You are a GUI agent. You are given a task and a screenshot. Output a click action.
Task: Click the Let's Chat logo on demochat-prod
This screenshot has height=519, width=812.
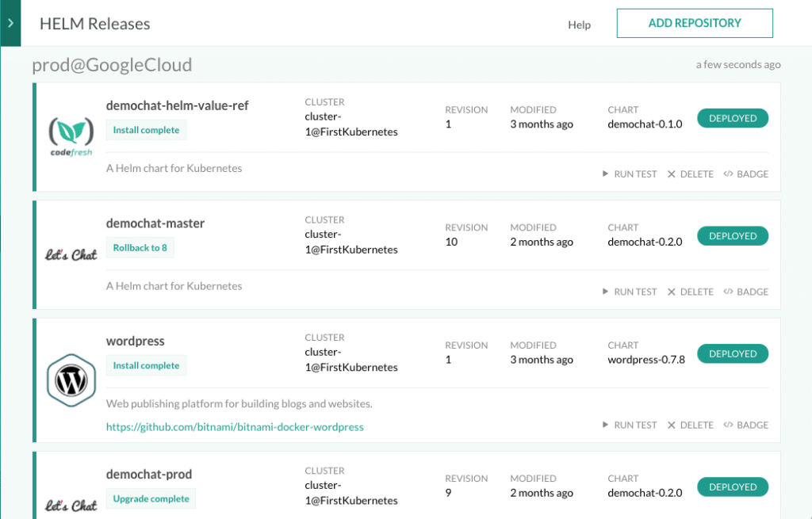pyautogui.click(x=71, y=503)
